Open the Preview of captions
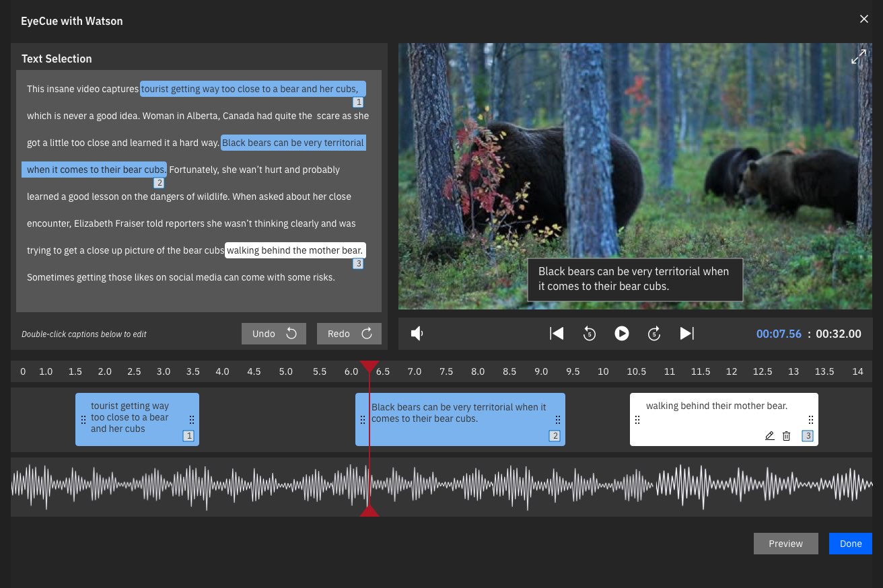 (785, 544)
